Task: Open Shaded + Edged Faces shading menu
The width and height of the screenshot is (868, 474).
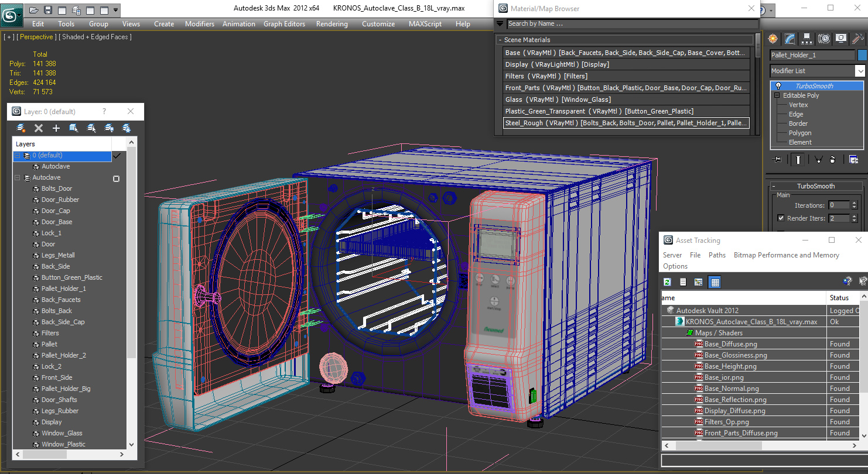Action: click(x=96, y=37)
